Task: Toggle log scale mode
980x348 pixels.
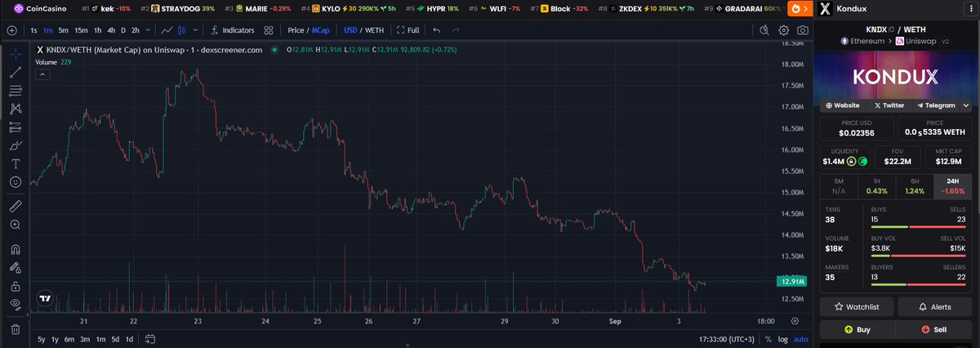Action: (784, 339)
